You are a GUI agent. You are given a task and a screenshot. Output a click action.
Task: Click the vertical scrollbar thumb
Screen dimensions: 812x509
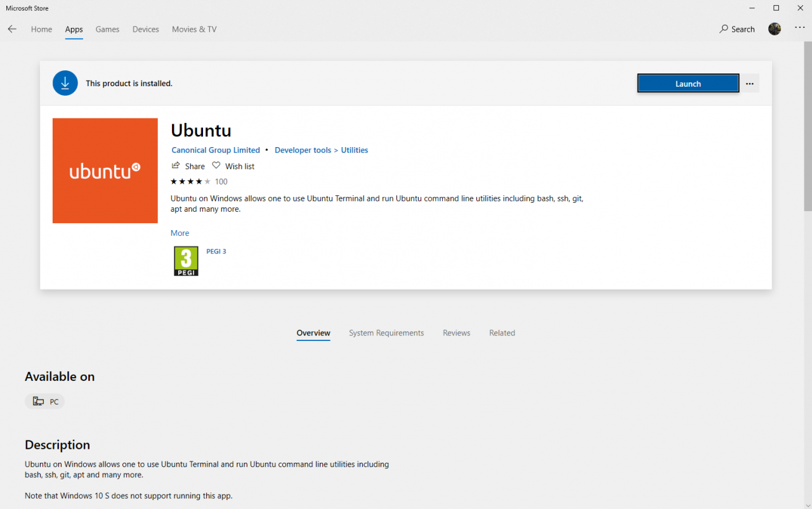(x=808, y=127)
